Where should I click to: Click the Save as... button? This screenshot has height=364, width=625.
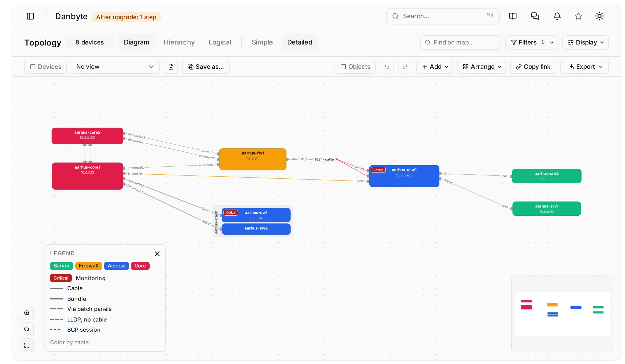(206, 67)
